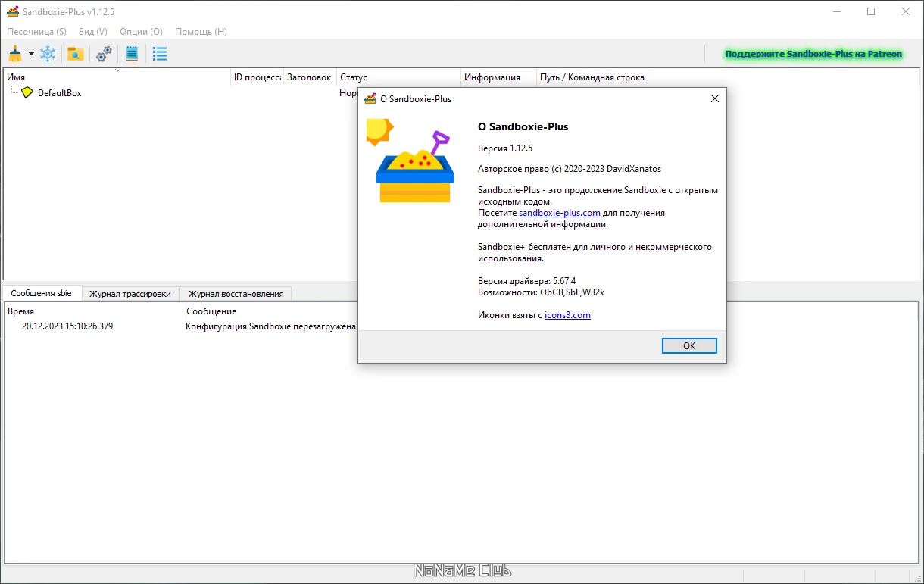
Task: Close the О Sandboxie-Plus dialog with X
Action: [x=714, y=98]
